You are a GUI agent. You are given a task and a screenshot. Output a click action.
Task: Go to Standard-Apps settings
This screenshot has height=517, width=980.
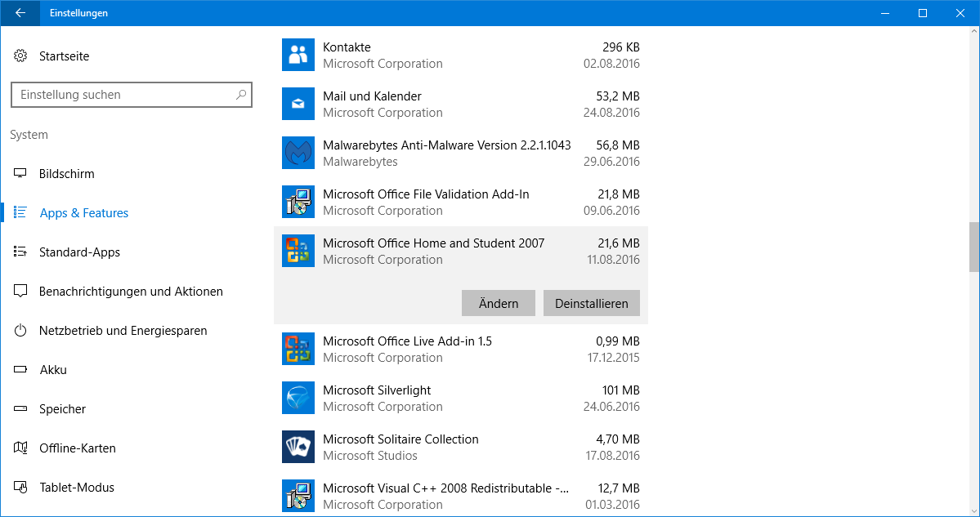pyautogui.click(x=79, y=252)
